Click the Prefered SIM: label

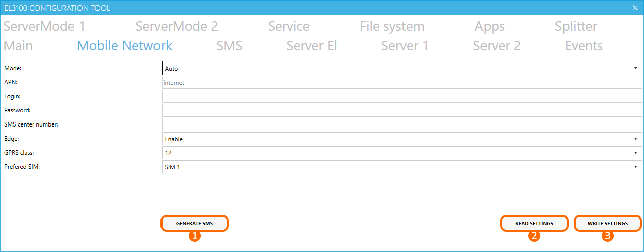[22, 166]
